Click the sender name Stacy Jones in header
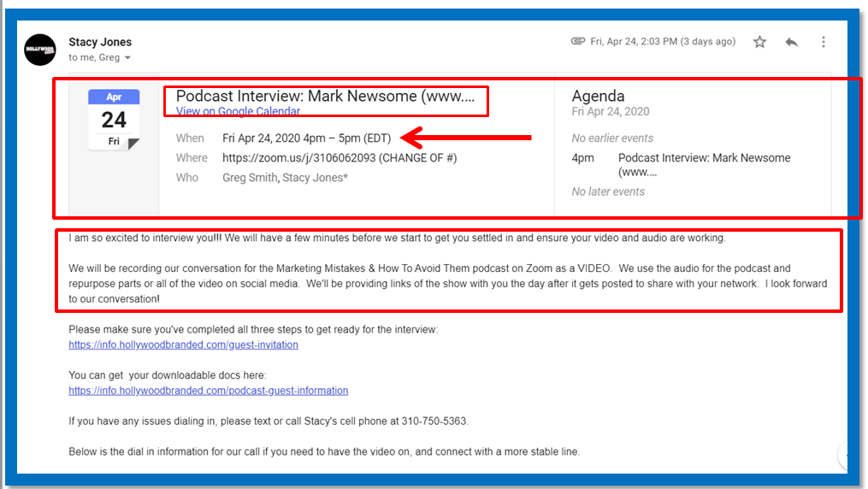868x489 pixels. (x=100, y=42)
